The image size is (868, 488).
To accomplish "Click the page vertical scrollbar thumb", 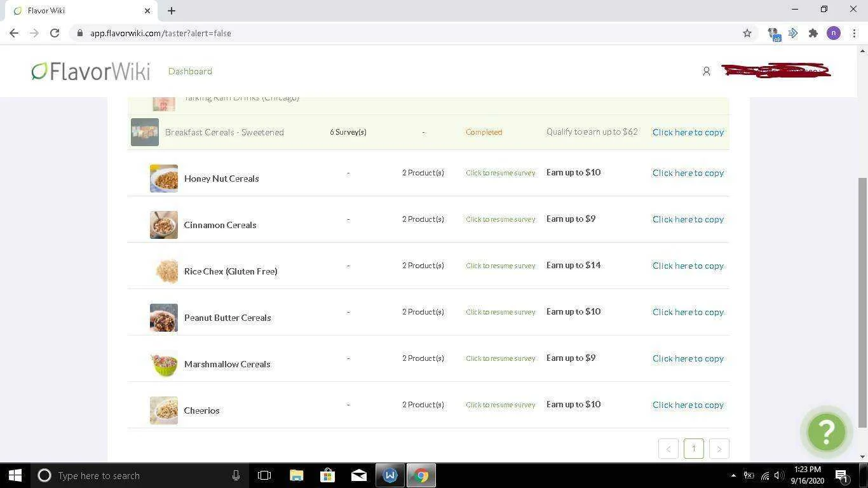I will coord(862,302).
